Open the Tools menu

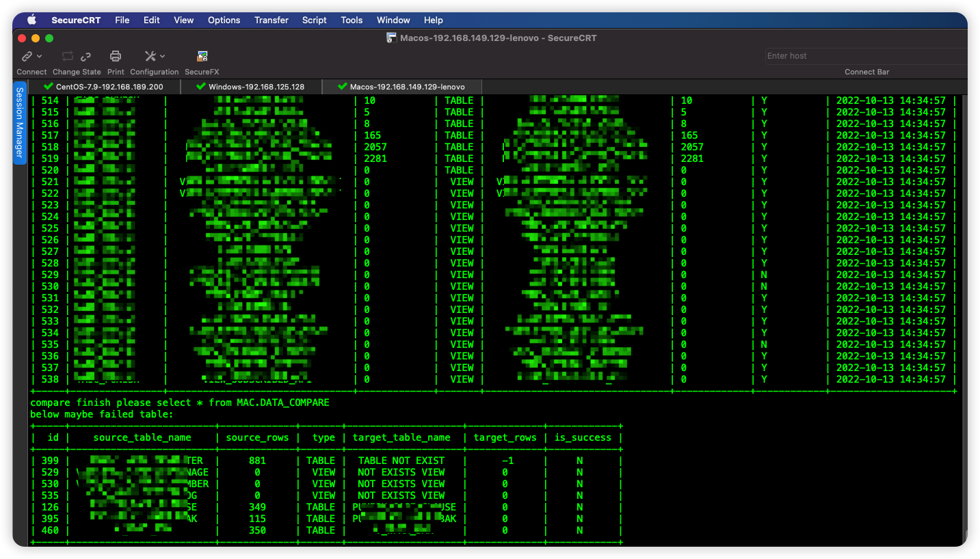[x=352, y=20]
